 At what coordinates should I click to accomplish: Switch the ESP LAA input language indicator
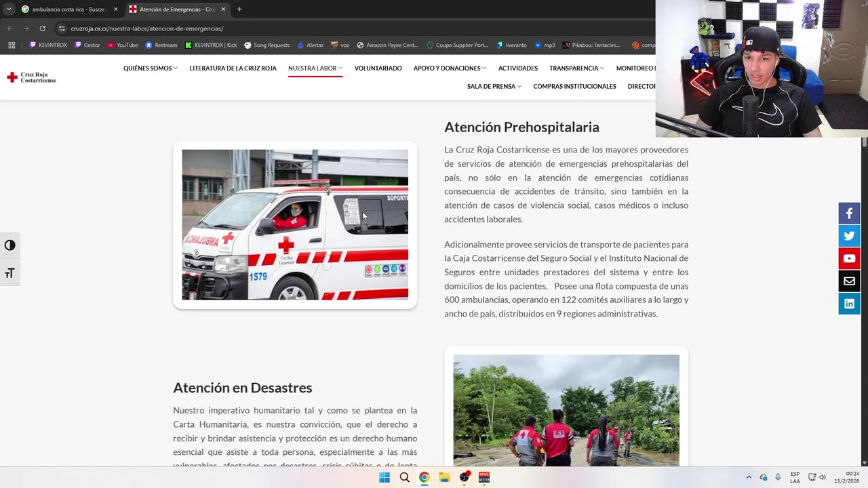point(795,477)
